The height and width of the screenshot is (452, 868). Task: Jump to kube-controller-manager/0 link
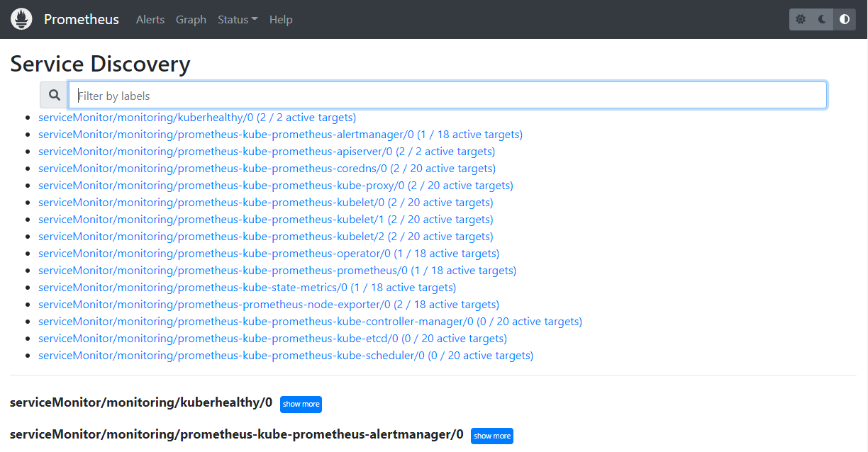click(310, 322)
